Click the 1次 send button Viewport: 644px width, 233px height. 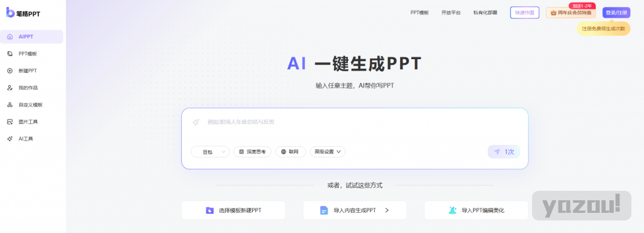pyautogui.click(x=504, y=152)
